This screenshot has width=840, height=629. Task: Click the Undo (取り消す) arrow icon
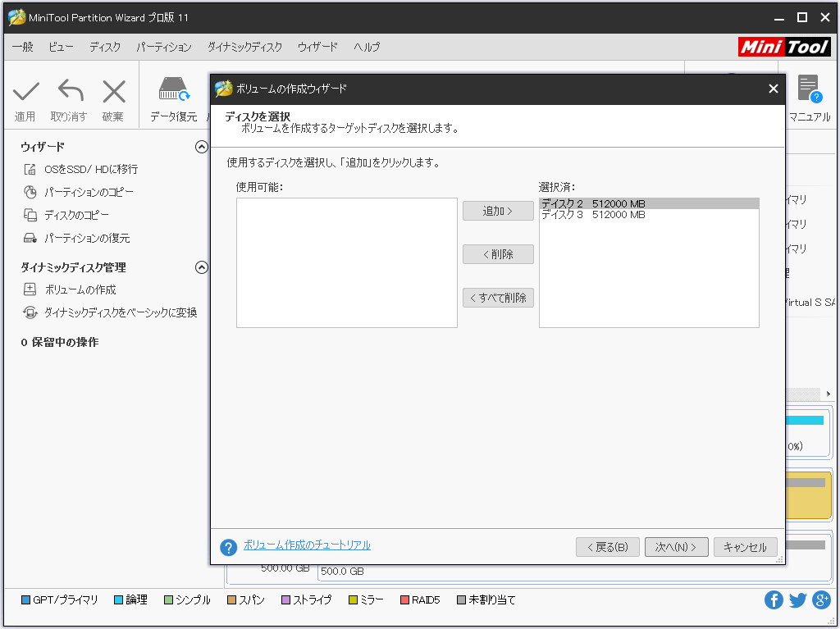click(x=71, y=90)
